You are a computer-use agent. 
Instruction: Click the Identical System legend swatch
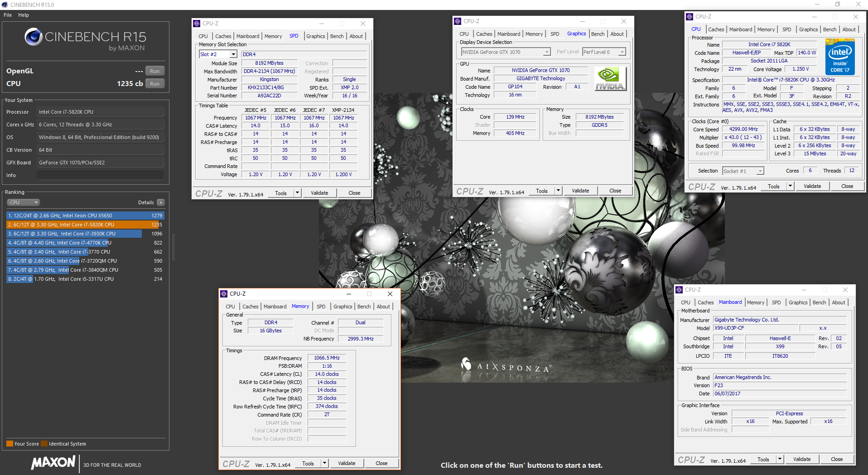[44, 444]
